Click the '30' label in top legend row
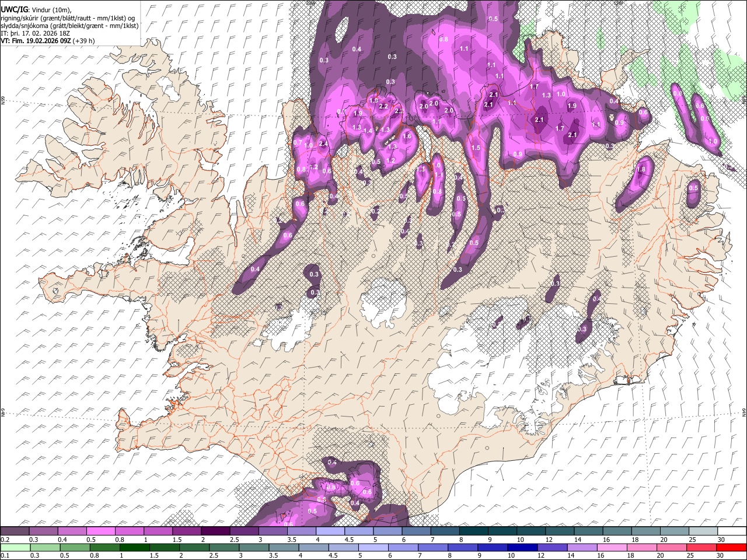 point(721,540)
